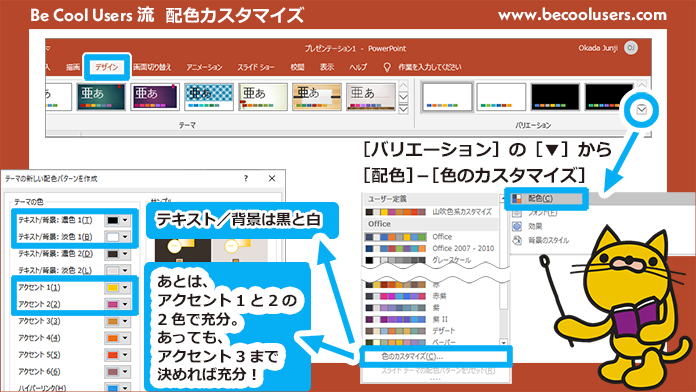Open the スライド ショー tab
The width and height of the screenshot is (696, 392).
coord(256,67)
